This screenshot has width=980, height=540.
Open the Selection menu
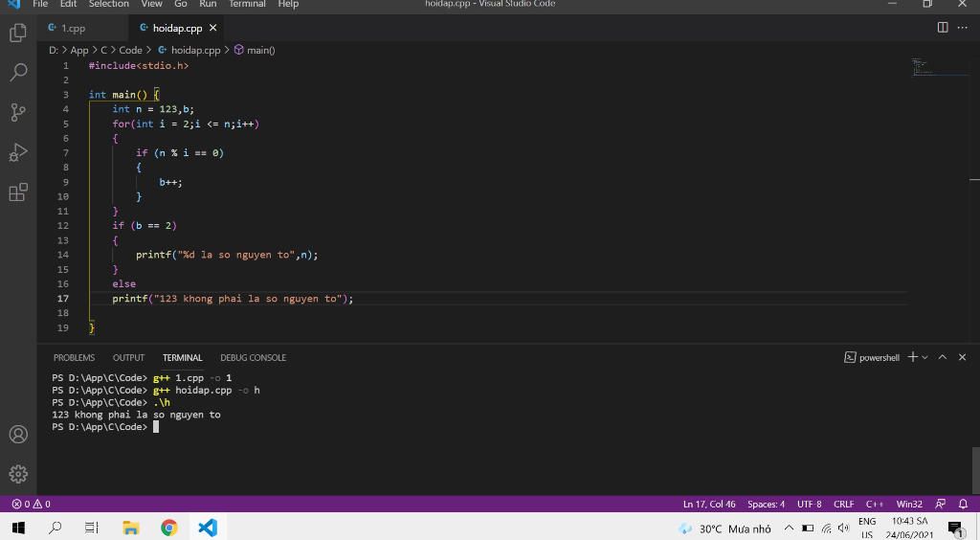[109, 4]
